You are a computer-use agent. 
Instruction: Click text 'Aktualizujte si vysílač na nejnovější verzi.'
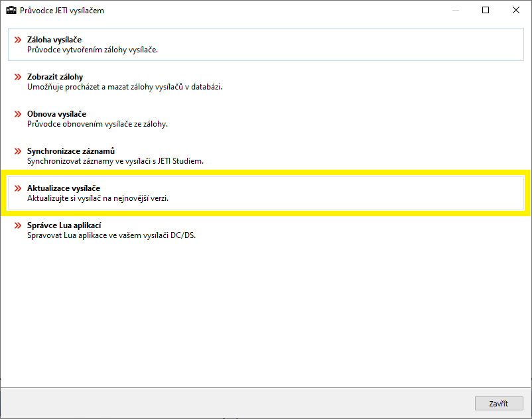click(x=98, y=198)
